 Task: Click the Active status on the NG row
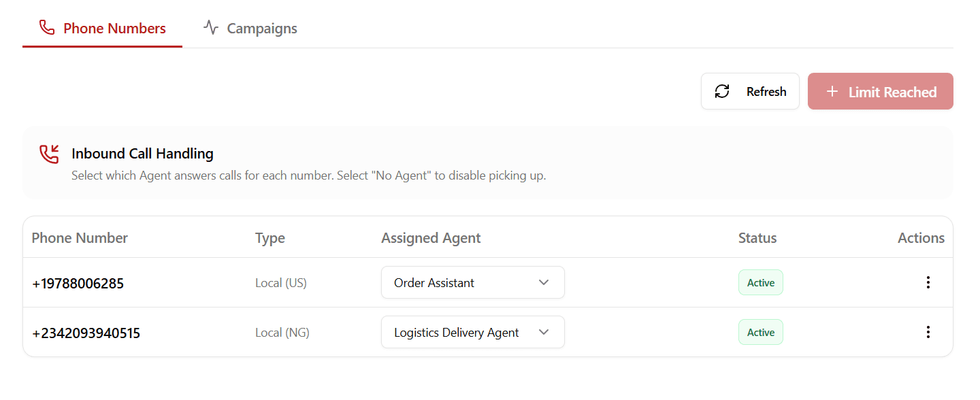(760, 332)
